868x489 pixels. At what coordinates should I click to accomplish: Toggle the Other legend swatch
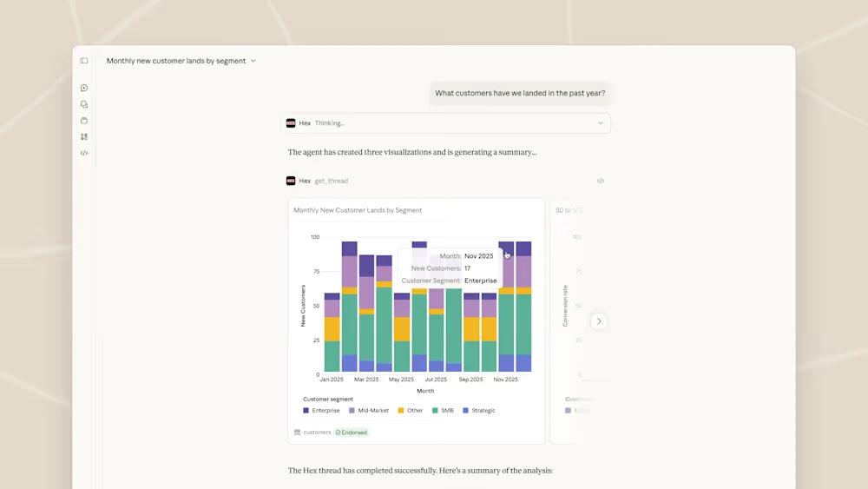tap(401, 410)
